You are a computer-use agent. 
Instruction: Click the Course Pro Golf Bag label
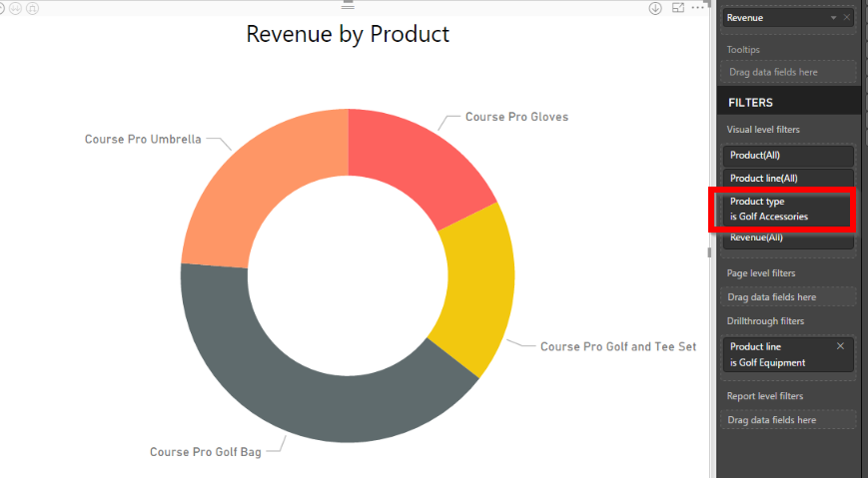(x=206, y=452)
